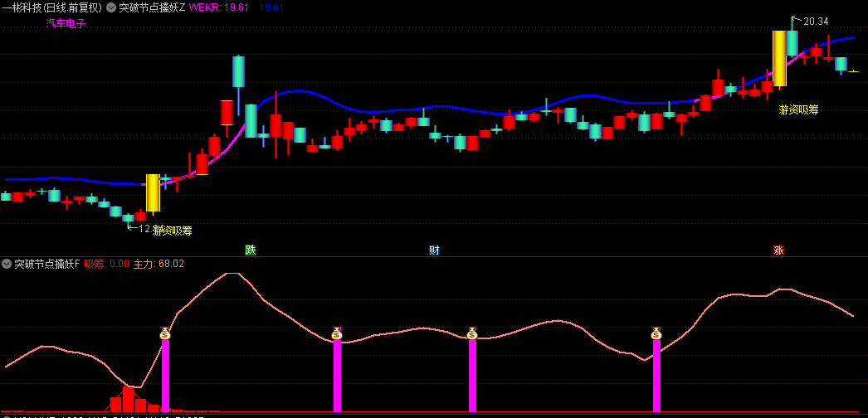Click the blue 财 marker icon
The image size is (868, 418).
click(x=435, y=250)
